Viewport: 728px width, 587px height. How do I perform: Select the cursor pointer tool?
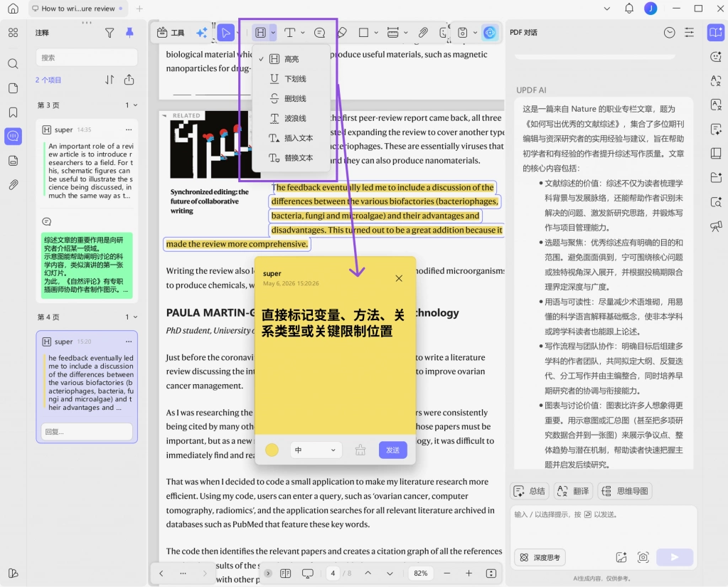[x=225, y=33]
